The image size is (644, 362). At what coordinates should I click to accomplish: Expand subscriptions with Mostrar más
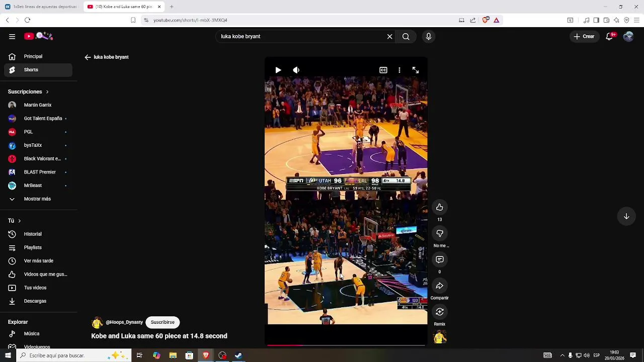(x=38, y=199)
